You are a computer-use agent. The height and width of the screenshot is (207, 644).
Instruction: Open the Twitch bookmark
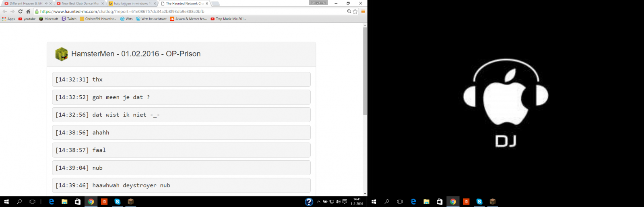[69, 19]
